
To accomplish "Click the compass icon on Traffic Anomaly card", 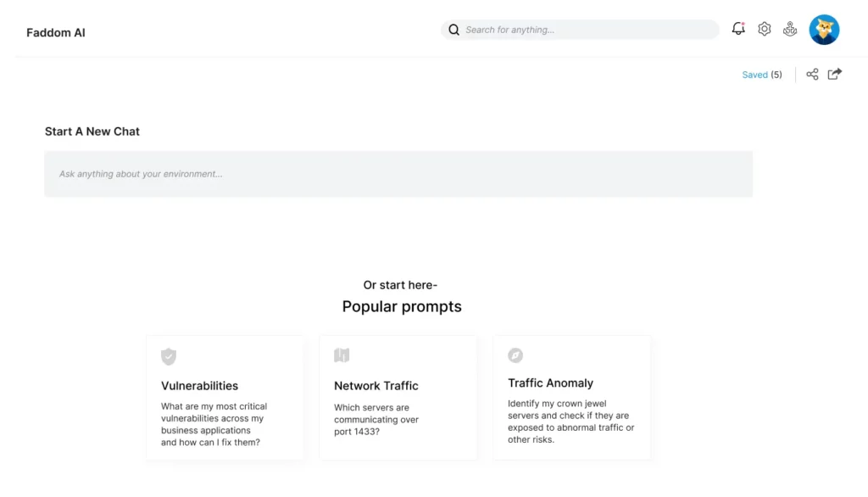I will (x=515, y=355).
